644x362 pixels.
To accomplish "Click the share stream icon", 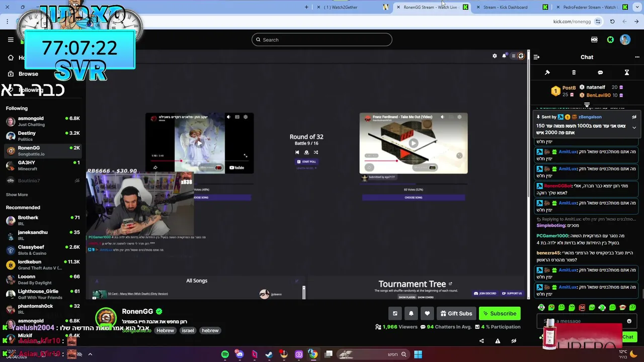I will coord(481,341).
